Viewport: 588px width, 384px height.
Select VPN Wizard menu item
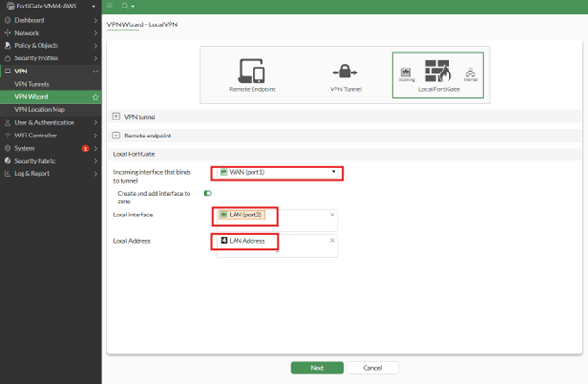50,97
